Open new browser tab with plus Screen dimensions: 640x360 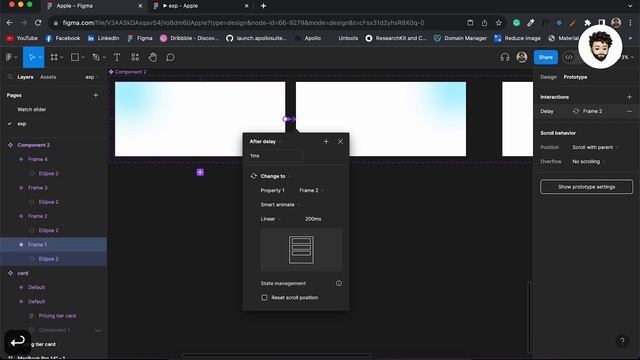click(263, 6)
